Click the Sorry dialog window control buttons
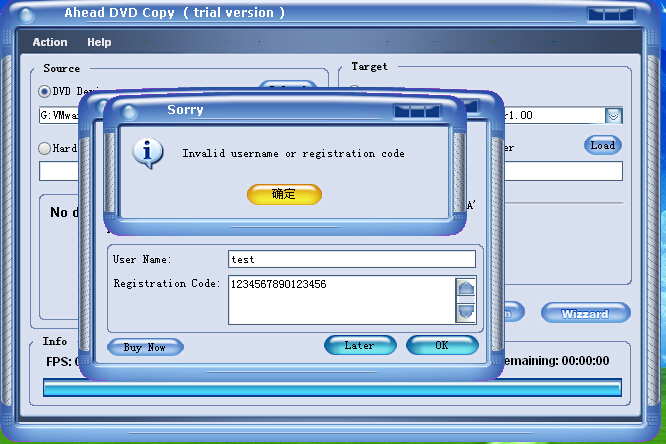The image size is (666, 444). pos(417,112)
